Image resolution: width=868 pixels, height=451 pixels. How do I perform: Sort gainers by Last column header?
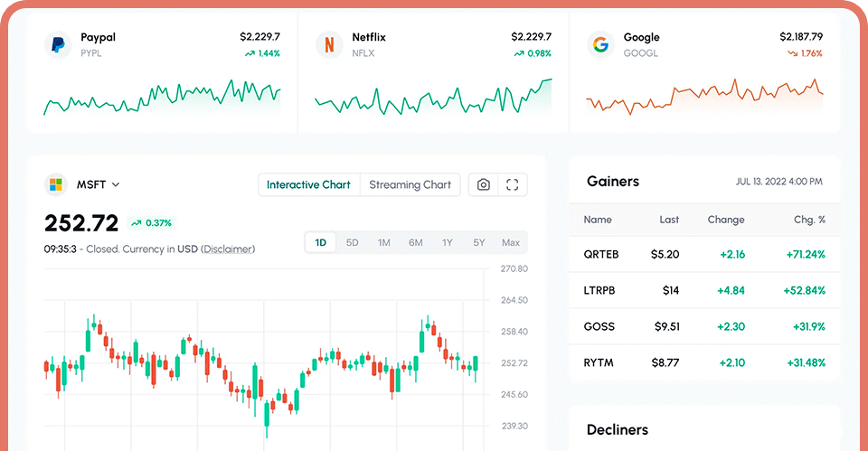tap(668, 220)
